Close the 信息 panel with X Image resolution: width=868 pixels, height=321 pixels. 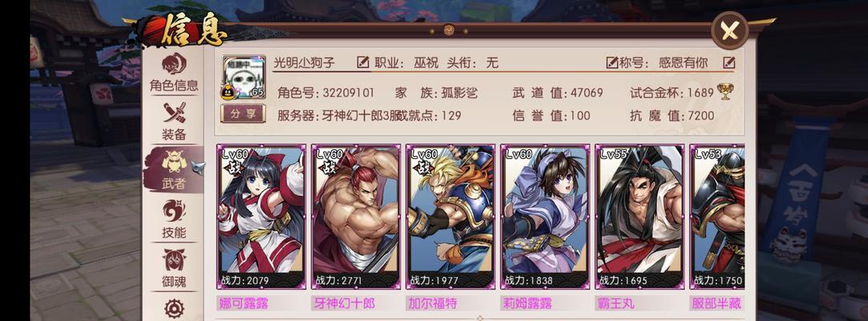(729, 30)
